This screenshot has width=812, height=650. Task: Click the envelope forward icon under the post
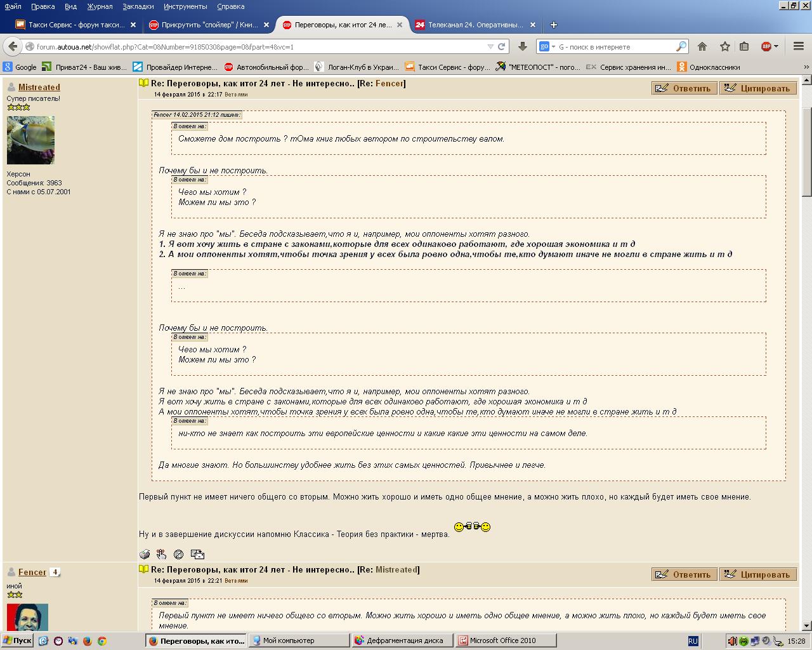pyautogui.click(x=197, y=554)
